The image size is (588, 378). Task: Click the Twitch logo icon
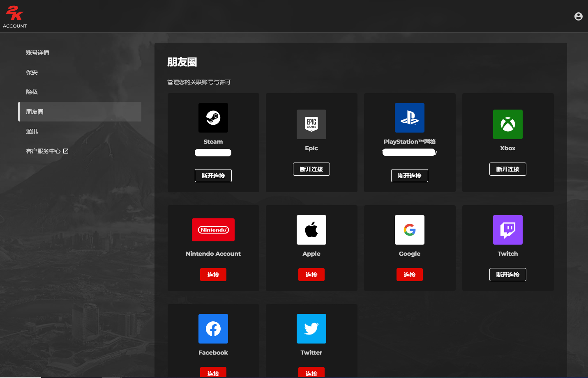pos(508,230)
